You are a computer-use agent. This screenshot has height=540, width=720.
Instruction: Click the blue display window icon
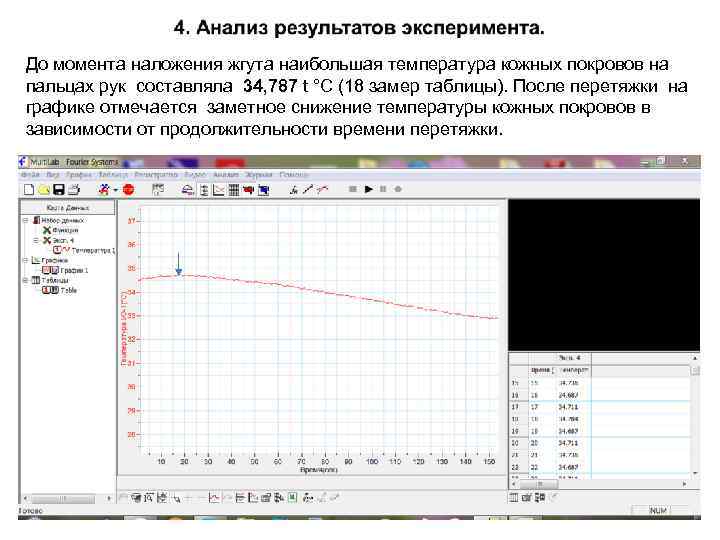click(264, 190)
